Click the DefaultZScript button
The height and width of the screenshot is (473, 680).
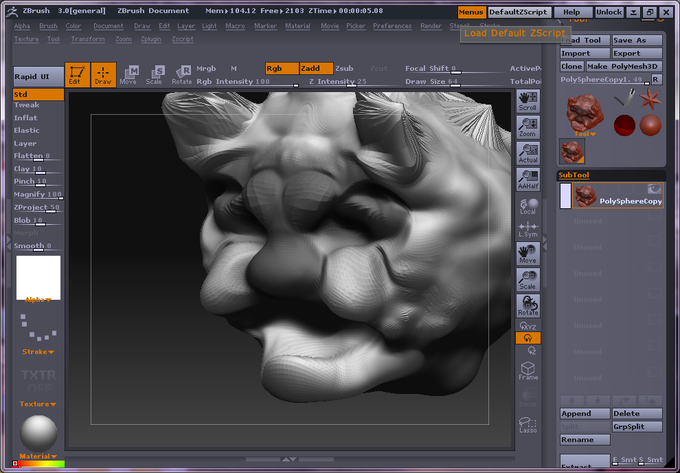point(519,12)
